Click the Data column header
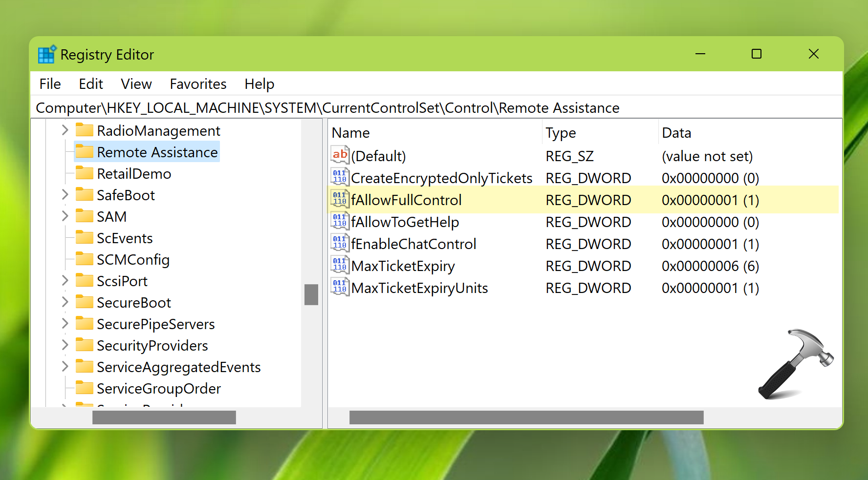The image size is (868, 480). click(x=676, y=133)
